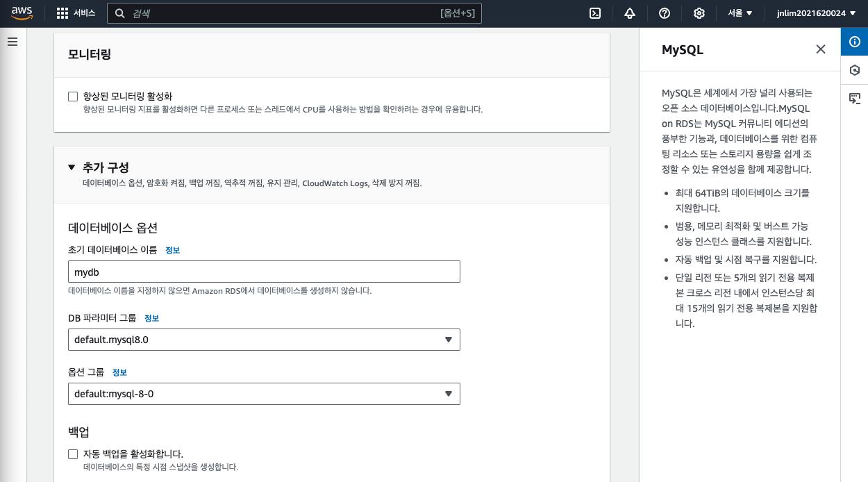Click the 서비스 label in the top bar
The width and height of the screenshot is (868, 482).
85,13
